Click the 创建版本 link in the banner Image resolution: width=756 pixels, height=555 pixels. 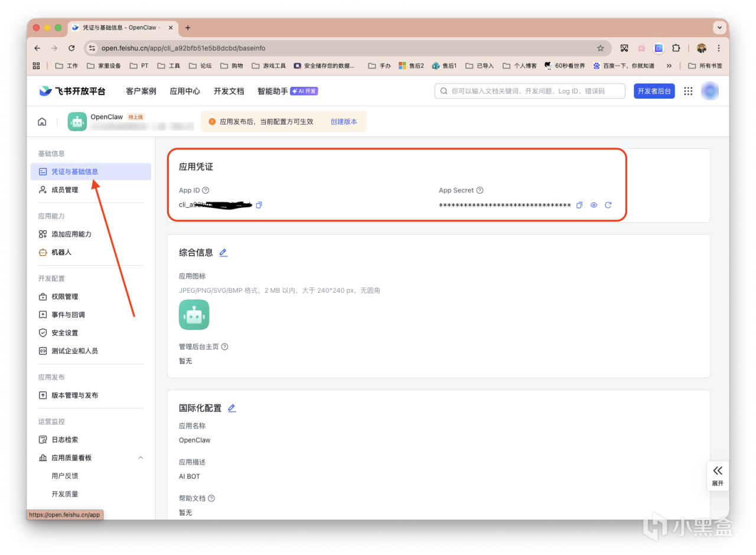344,122
